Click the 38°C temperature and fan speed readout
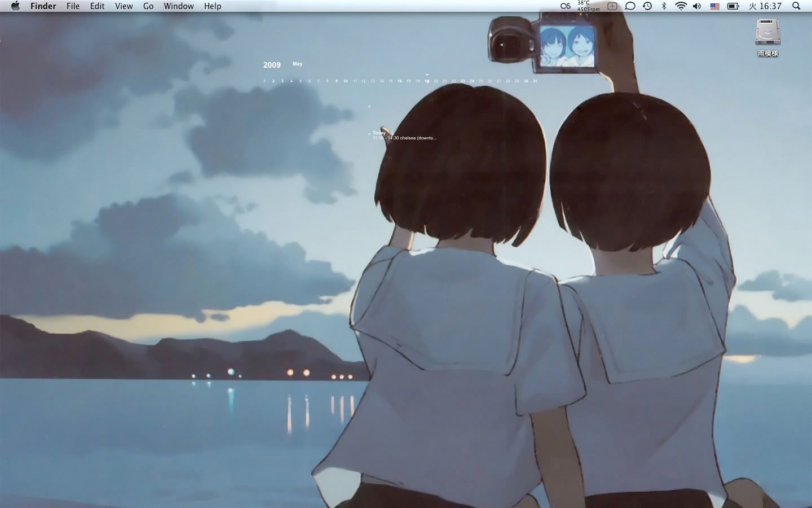The image size is (812, 508). tap(588, 6)
